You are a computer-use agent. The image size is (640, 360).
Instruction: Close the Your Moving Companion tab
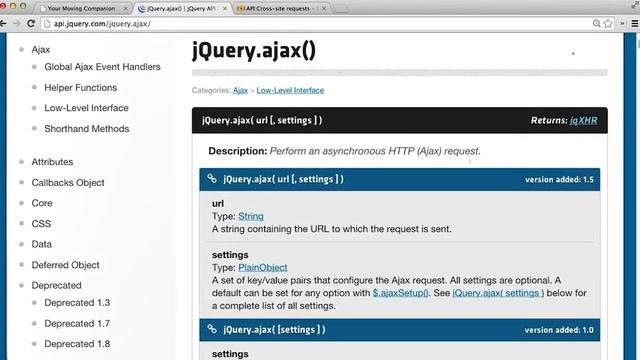tap(125, 8)
